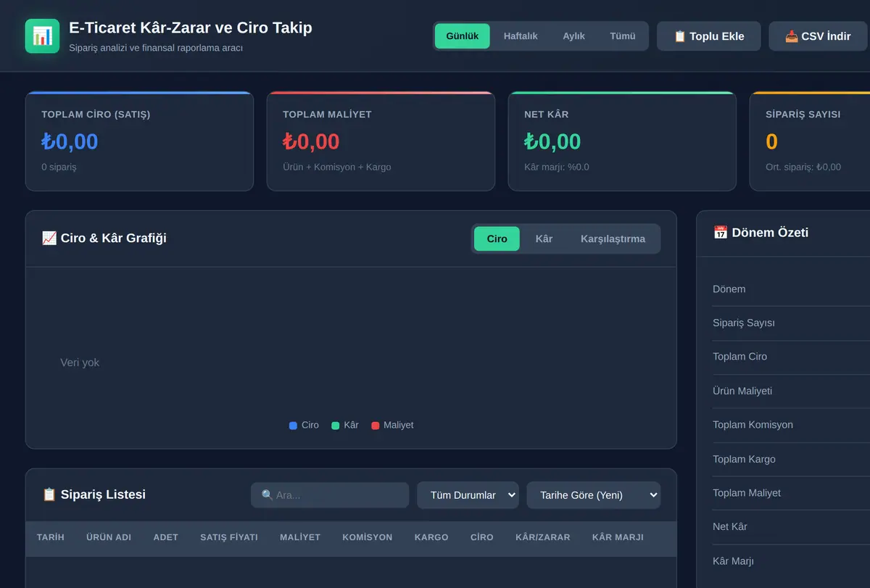Click the blue Ciro legend swatch
Viewport: 870px width, 588px height.
coord(293,426)
